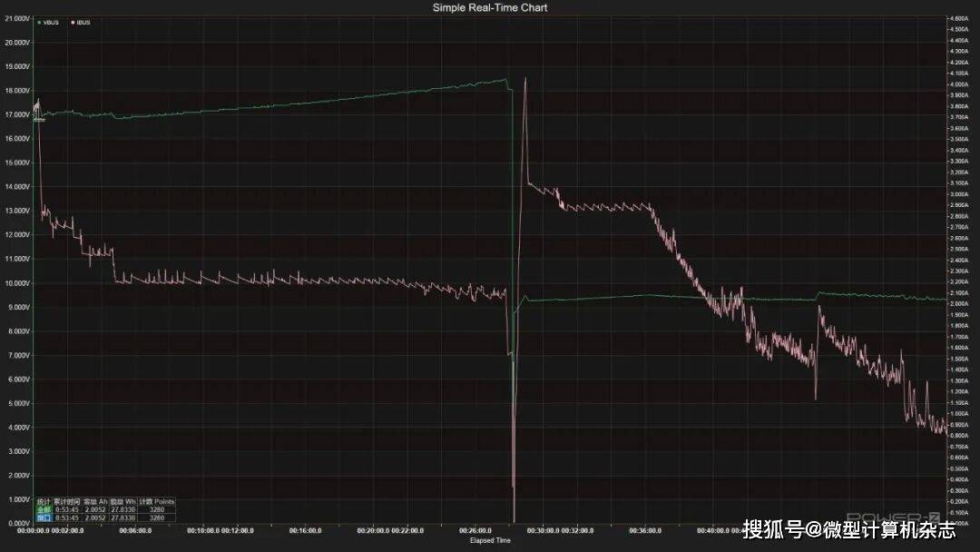This screenshot has width=980, height=552.
Task: Click the 计数 Points column header
Action: click(x=157, y=501)
